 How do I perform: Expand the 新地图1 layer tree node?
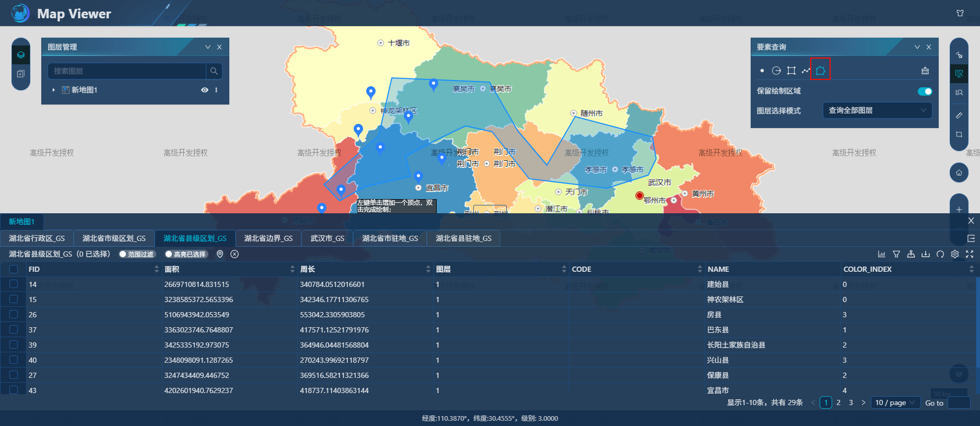pos(54,90)
